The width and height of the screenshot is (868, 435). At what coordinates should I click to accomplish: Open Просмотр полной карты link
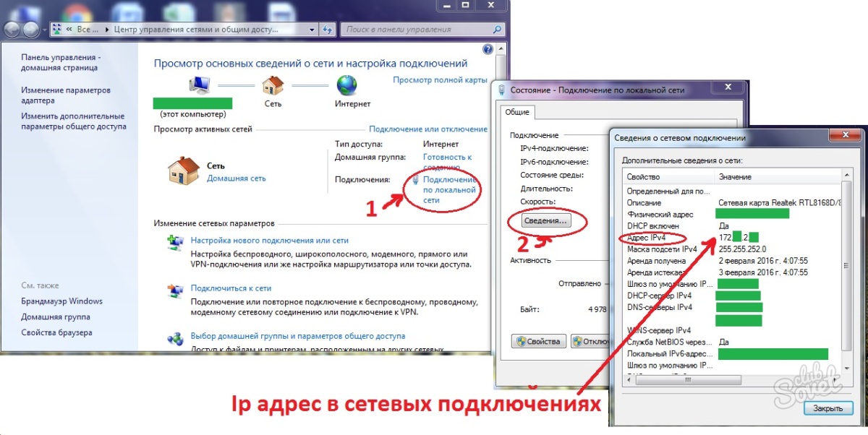coord(440,79)
